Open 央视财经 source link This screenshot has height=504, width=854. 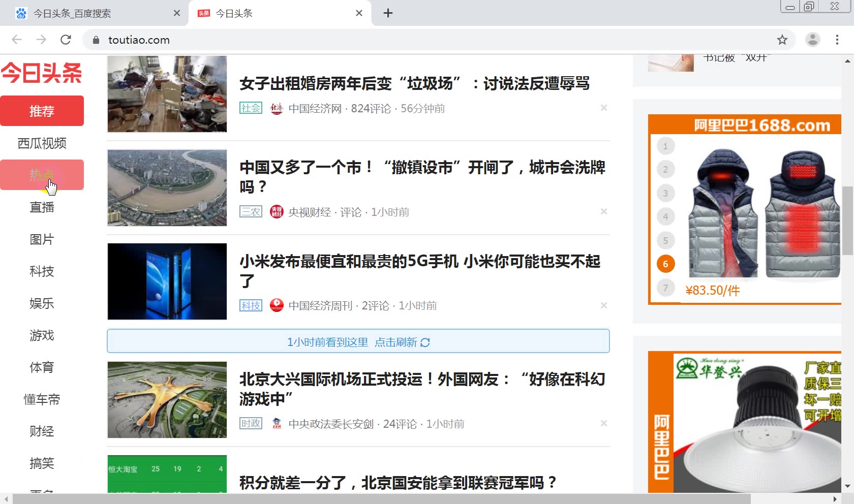pos(310,212)
